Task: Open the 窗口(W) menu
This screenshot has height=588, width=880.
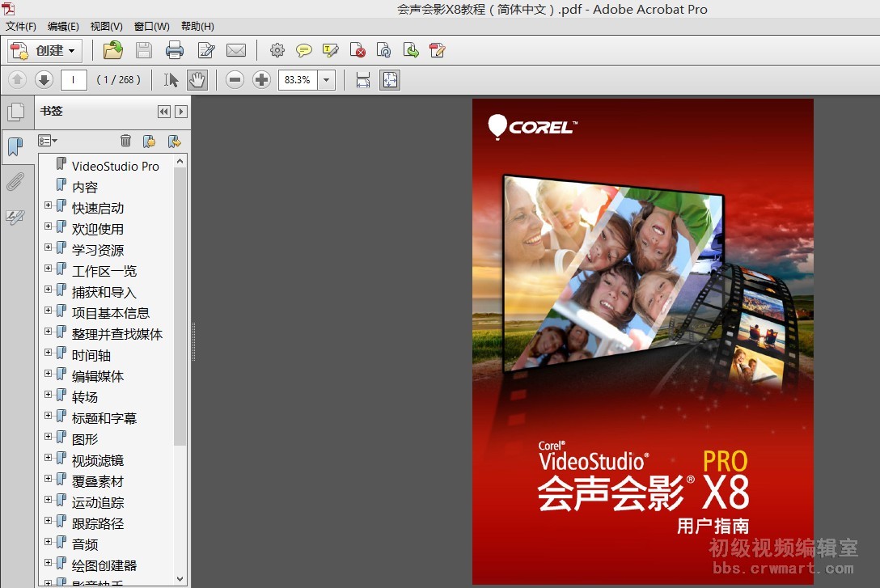Action: (151, 27)
